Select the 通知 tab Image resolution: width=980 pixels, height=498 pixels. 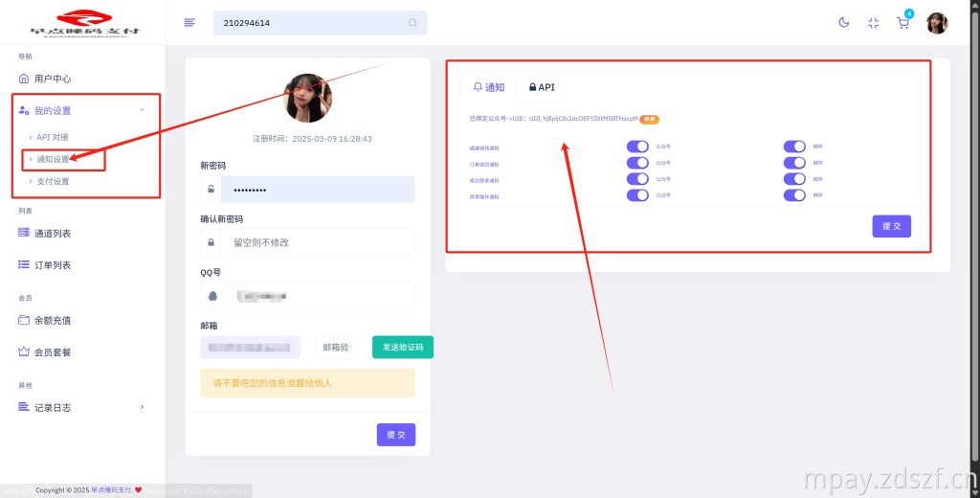point(489,87)
